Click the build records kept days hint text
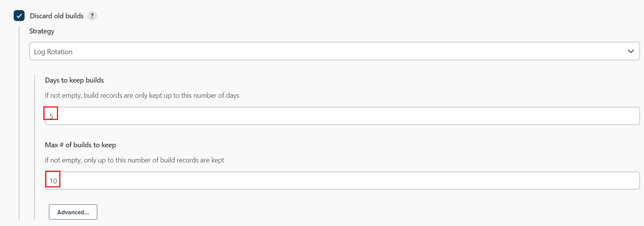The height and width of the screenshot is (226, 644). (142, 95)
